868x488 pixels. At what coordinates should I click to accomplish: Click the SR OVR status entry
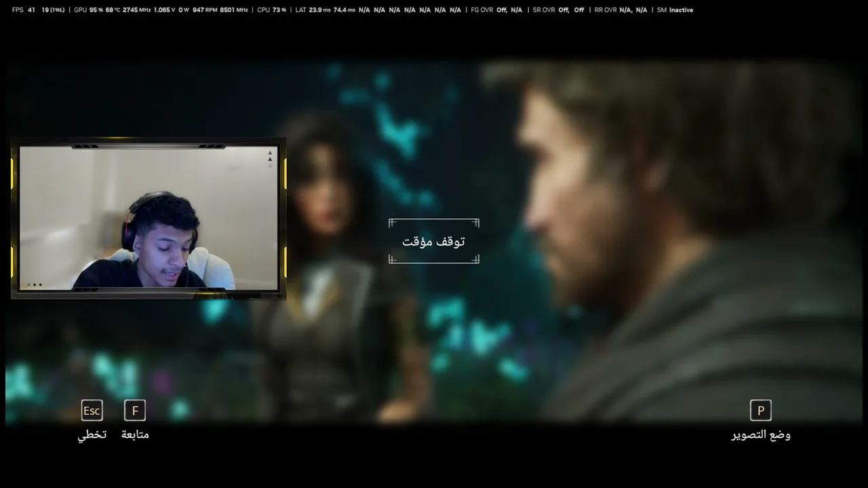(x=558, y=10)
